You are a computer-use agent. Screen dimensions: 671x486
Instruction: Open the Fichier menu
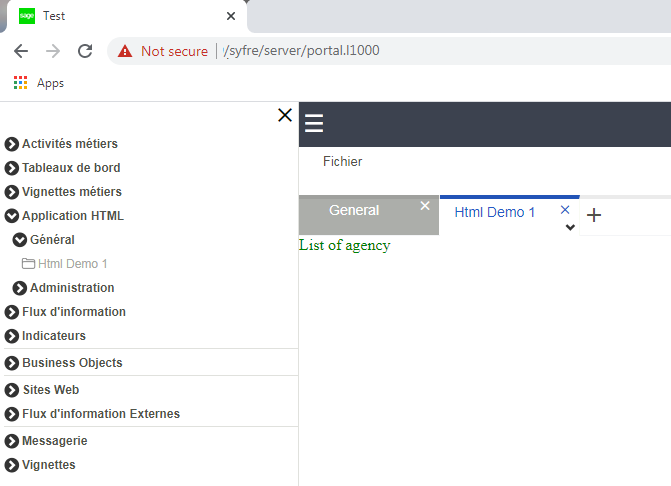(342, 161)
